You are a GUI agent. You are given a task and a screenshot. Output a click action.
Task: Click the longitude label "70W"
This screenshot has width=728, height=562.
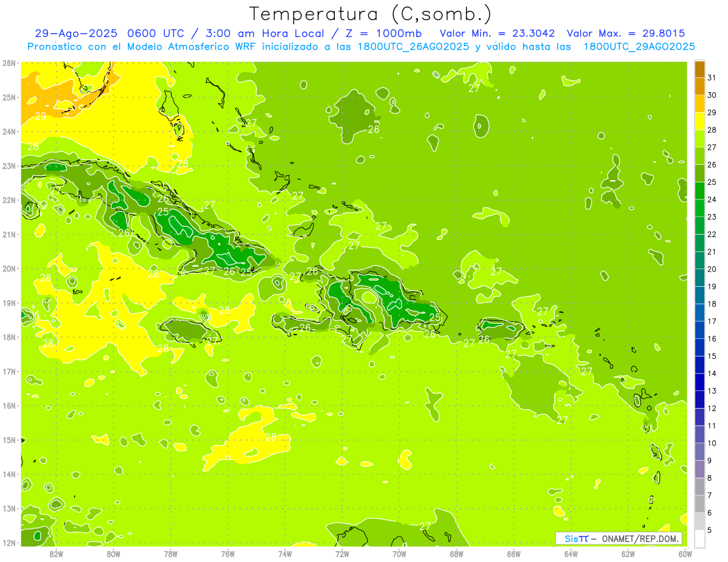click(x=399, y=554)
